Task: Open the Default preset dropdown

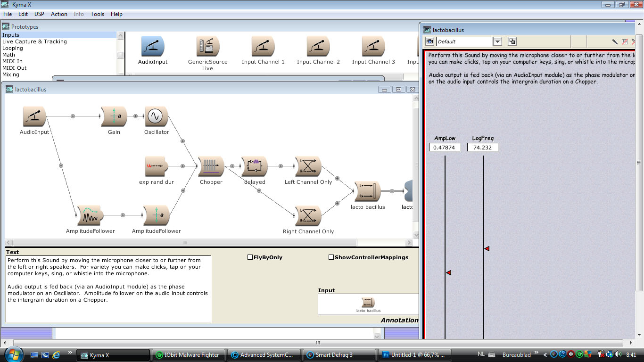Action: click(497, 41)
